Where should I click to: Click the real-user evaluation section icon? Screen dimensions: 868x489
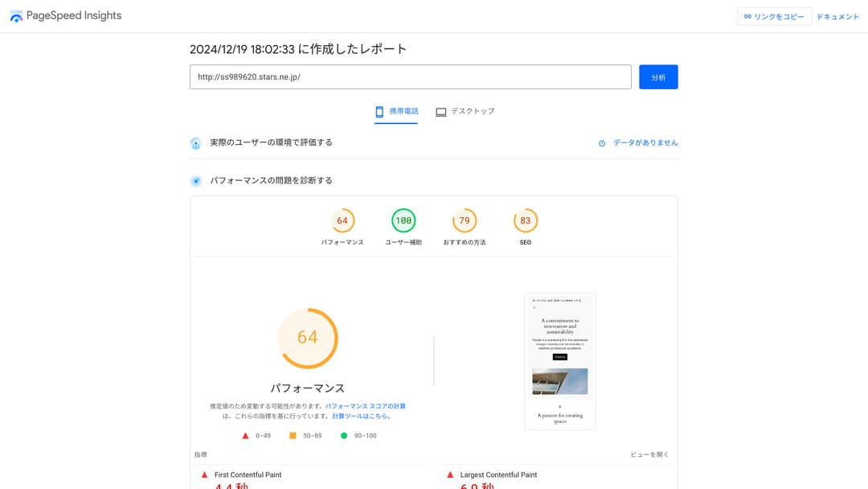coord(195,143)
